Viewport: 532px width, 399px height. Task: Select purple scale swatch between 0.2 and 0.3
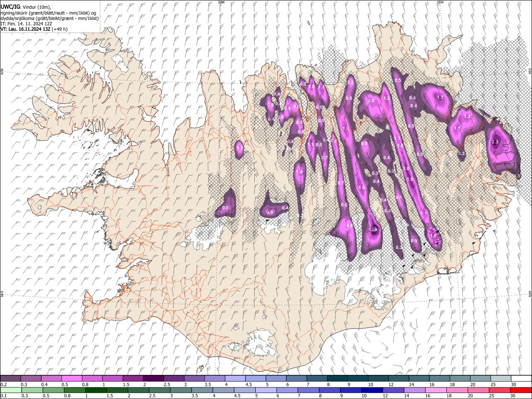click(x=10, y=378)
